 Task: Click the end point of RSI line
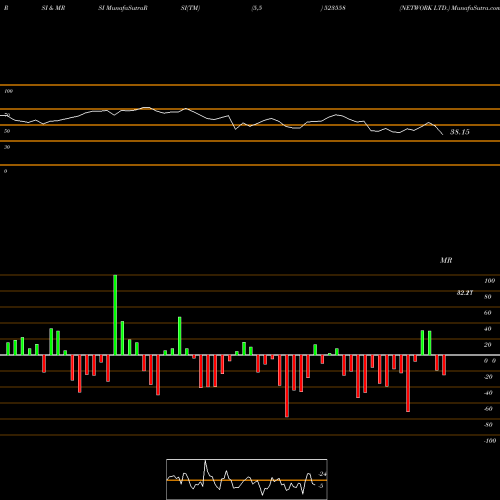[x=443, y=134]
